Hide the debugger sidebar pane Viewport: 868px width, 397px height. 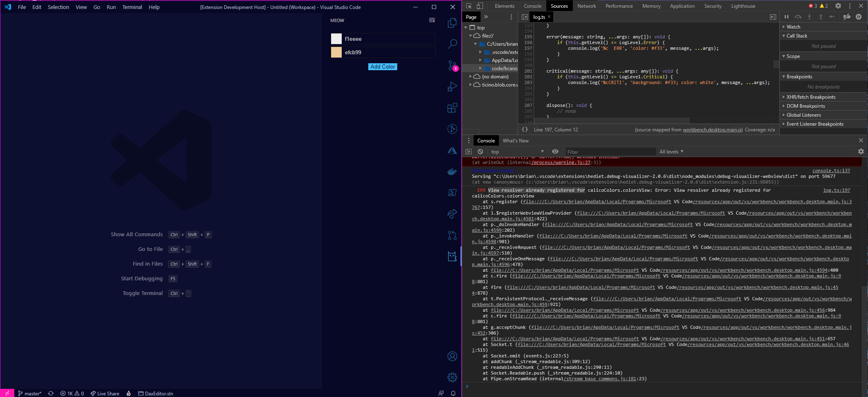[773, 17]
